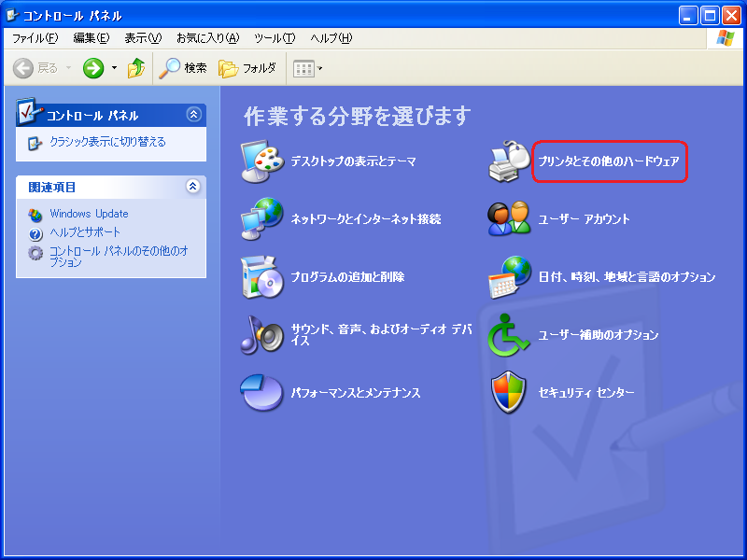Open the printer and hardware icon
The height and width of the screenshot is (560, 747).
[x=509, y=161]
